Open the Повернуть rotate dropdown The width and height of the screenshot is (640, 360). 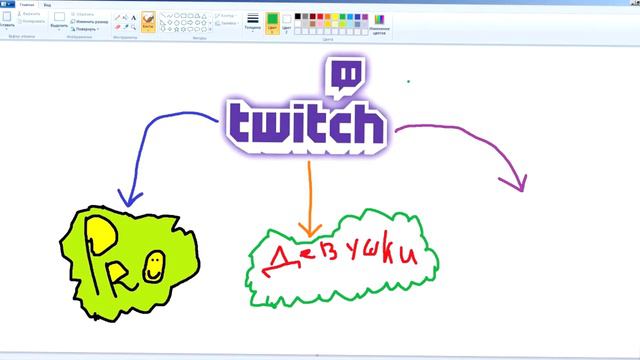coord(85,29)
